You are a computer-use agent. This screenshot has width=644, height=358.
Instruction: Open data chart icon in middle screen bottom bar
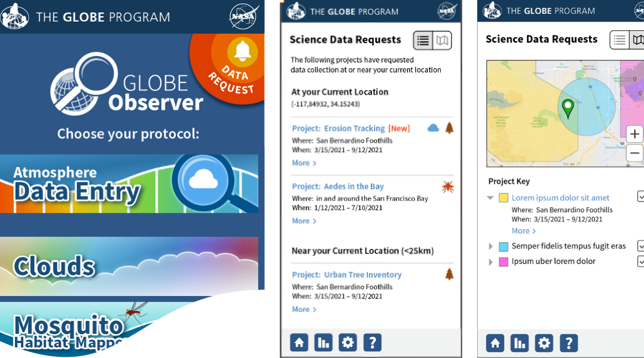tap(324, 342)
